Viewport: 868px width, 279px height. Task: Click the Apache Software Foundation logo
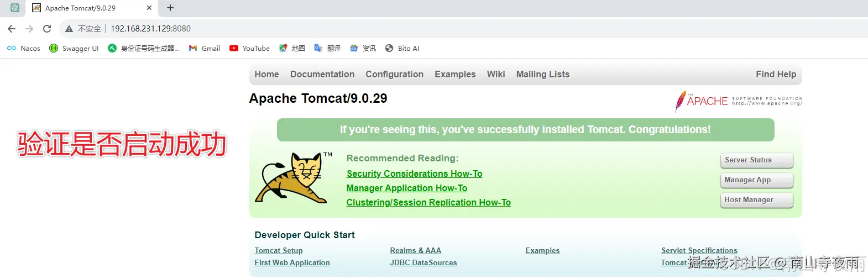(x=738, y=101)
